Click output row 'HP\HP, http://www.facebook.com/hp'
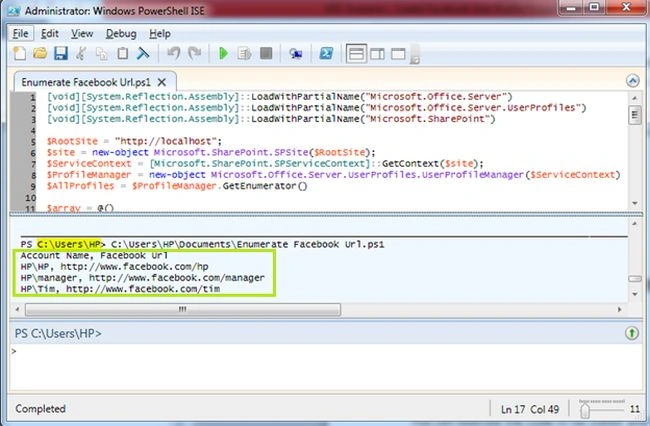This screenshot has height=426, width=650. tap(114, 266)
